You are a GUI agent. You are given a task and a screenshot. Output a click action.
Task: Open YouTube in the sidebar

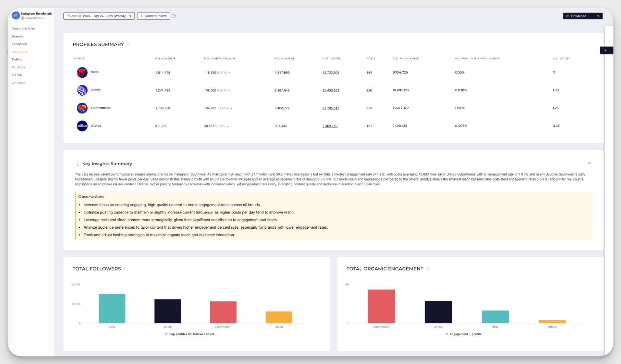(18, 67)
